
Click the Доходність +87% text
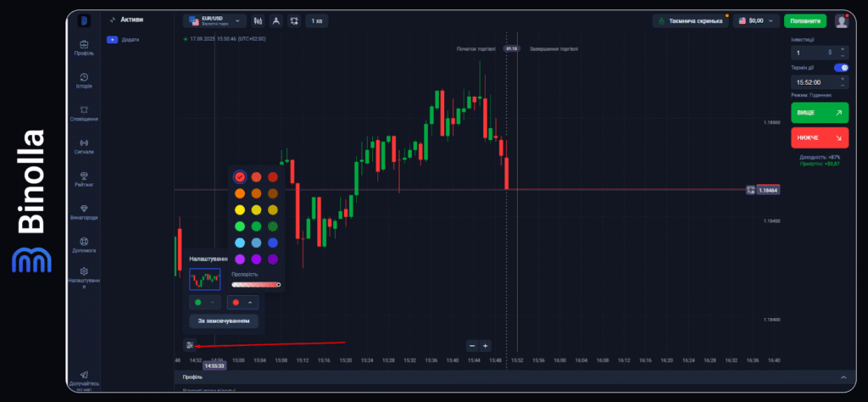click(x=820, y=157)
